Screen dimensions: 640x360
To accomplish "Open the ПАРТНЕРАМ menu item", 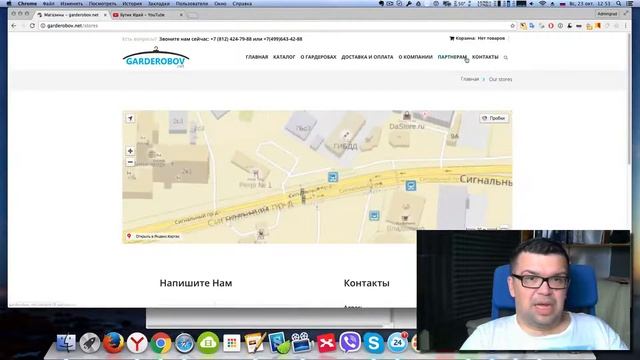I will click(x=452, y=57).
